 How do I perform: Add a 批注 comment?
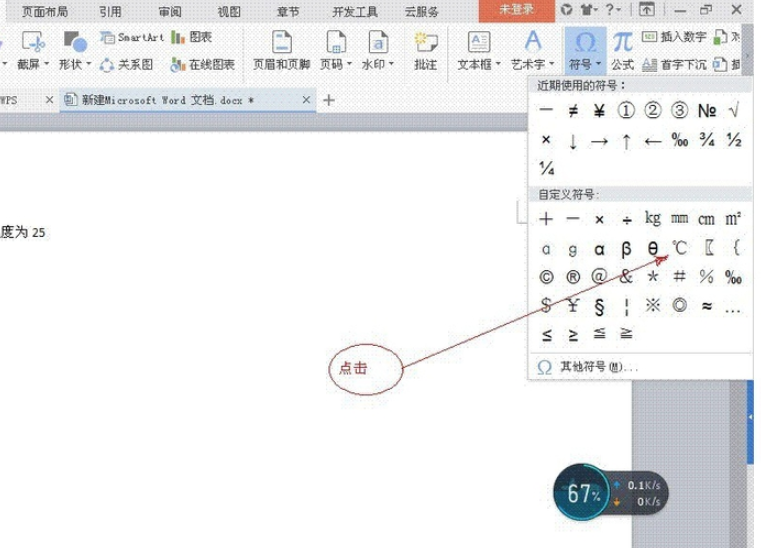(426, 50)
